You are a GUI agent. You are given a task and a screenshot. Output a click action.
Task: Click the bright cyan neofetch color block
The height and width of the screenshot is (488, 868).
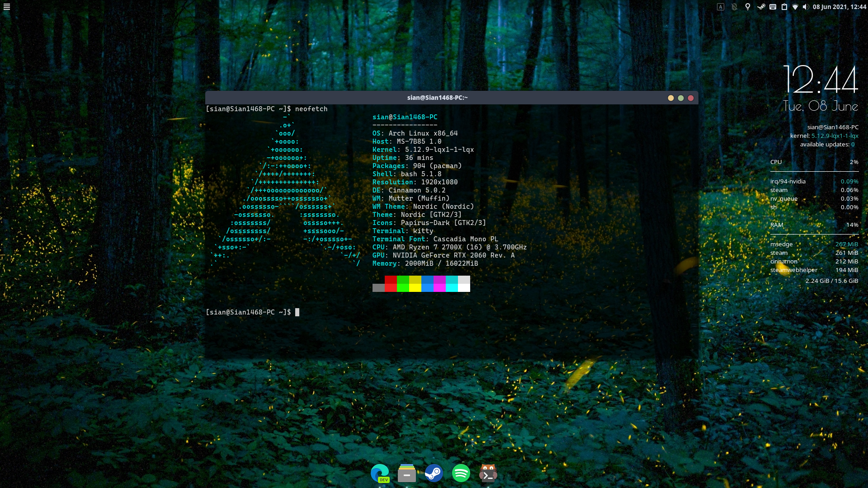pyautogui.click(x=452, y=288)
